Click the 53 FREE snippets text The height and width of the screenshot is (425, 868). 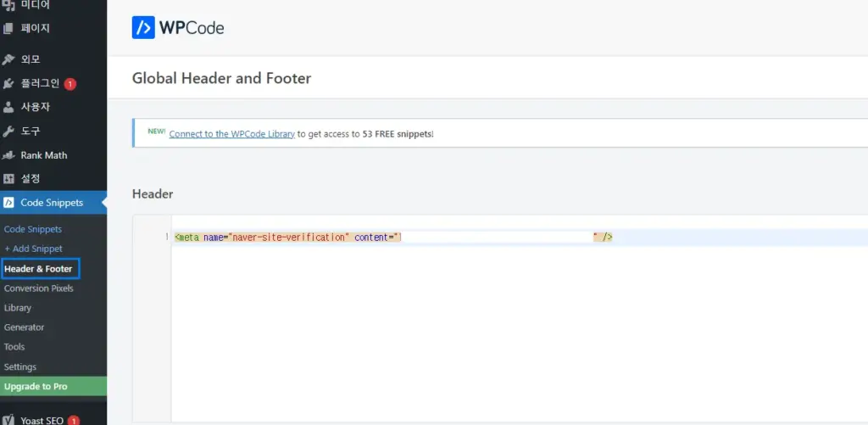[398, 134]
